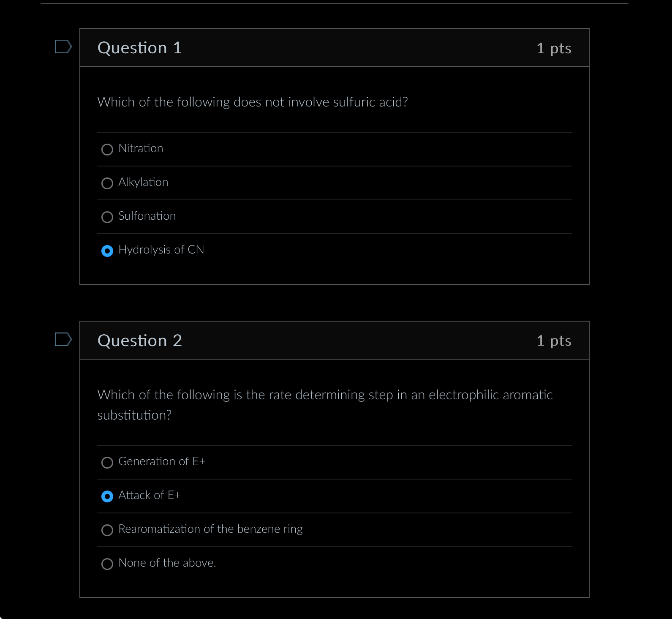Deselect the Attack of E+ selection
The image size is (672, 619).
[107, 496]
